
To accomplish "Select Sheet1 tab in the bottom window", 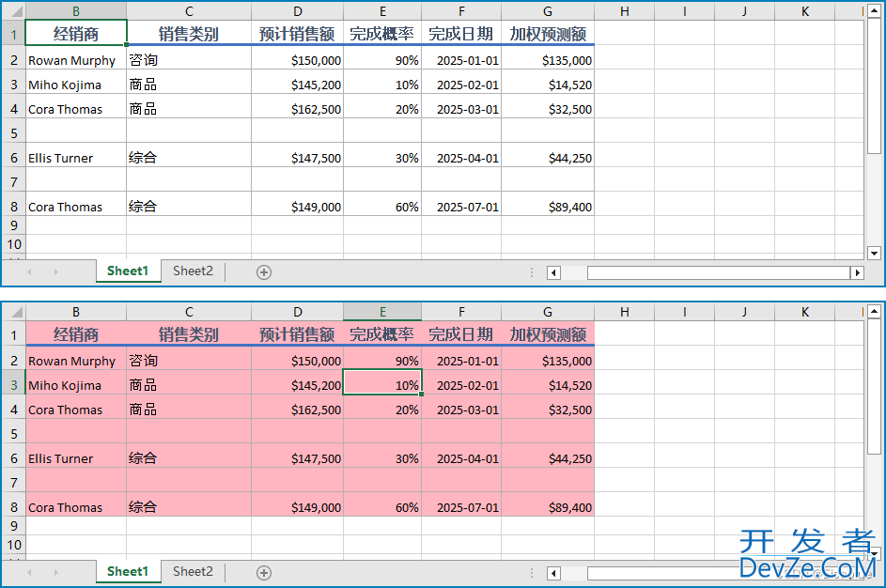I will pyautogui.click(x=128, y=571).
